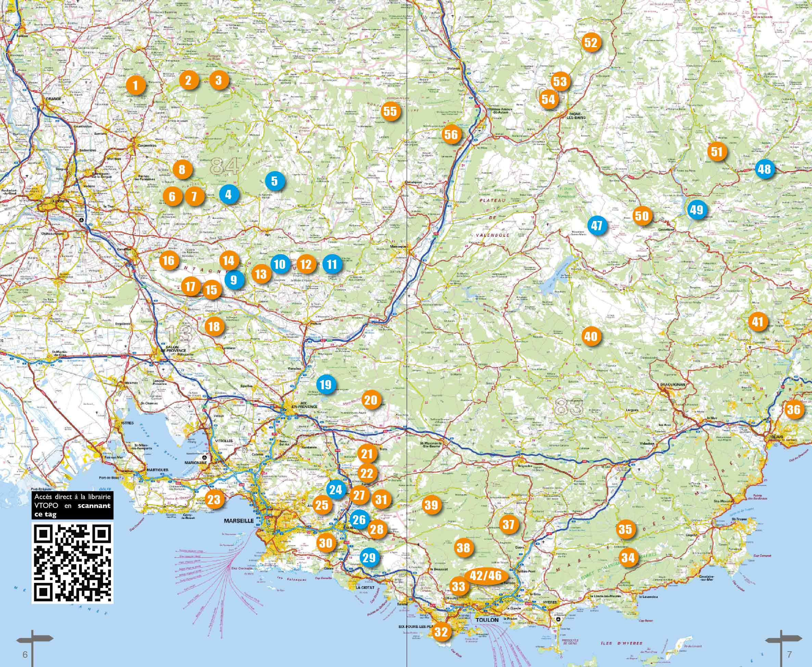812x667 pixels.
Task: Click the VTOPO QR code tag
Action: (72, 563)
